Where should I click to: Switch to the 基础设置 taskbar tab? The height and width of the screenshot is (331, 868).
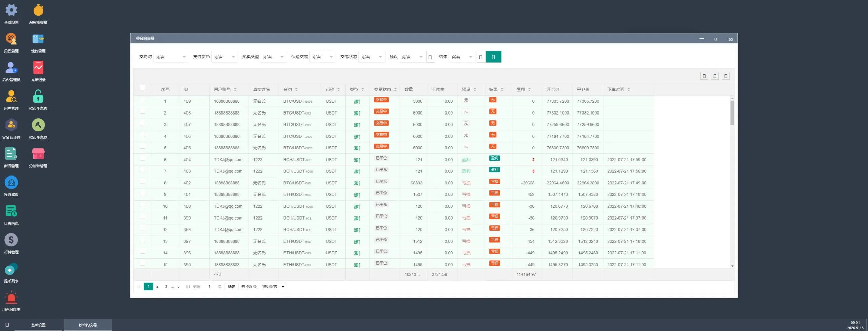pyautogui.click(x=38, y=325)
